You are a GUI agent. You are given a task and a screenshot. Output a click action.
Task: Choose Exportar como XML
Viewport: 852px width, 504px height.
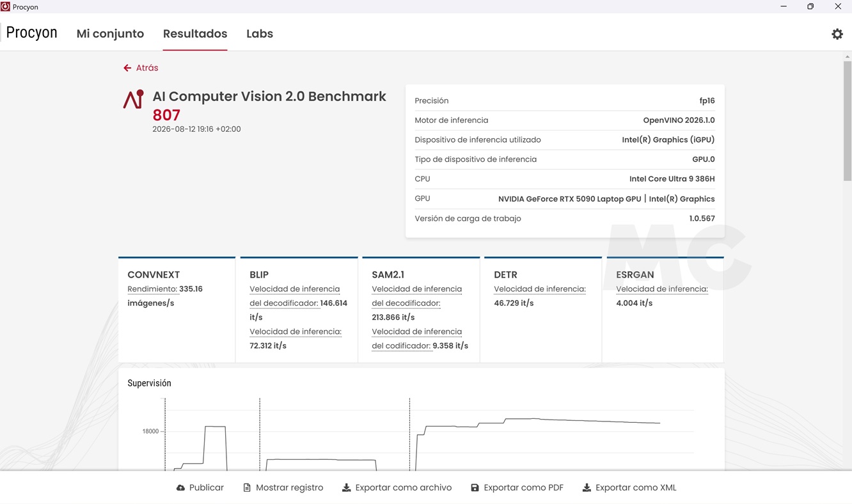click(629, 488)
